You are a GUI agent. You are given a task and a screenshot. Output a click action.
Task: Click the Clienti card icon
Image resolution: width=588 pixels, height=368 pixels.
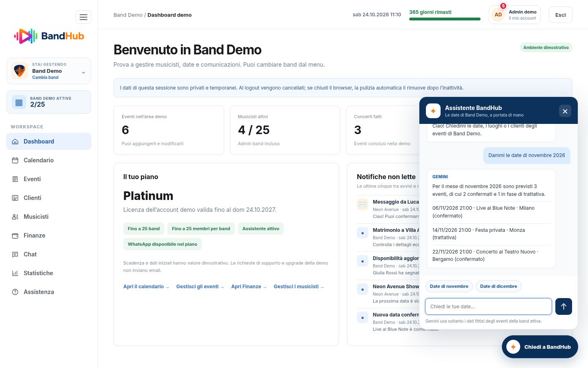15,198
